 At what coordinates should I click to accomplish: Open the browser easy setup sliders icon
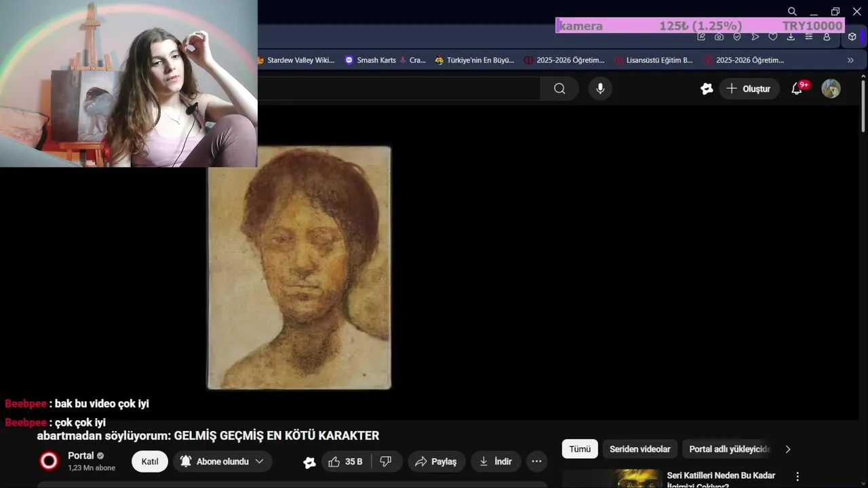(809, 37)
